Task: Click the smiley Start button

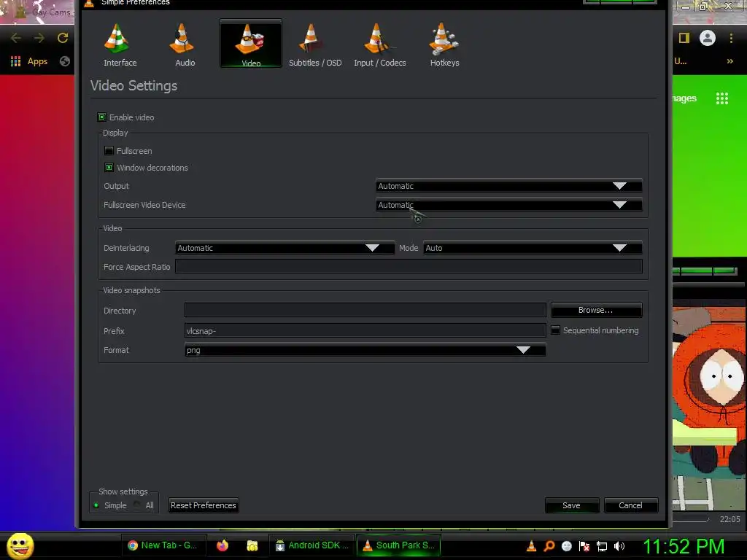Action: coord(20,545)
